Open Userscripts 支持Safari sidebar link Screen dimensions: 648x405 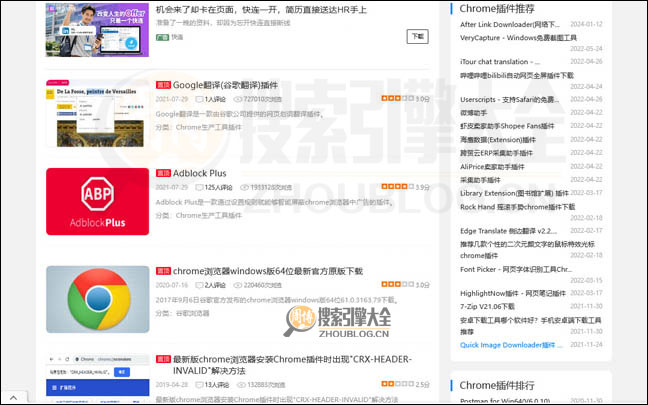[510, 100]
